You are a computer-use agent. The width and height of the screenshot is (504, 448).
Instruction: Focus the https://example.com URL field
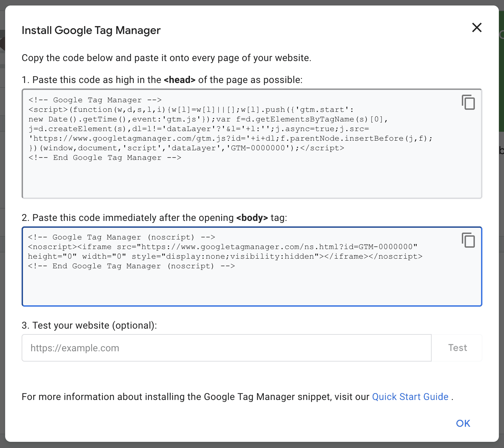pyautogui.click(x=227, y=348)
